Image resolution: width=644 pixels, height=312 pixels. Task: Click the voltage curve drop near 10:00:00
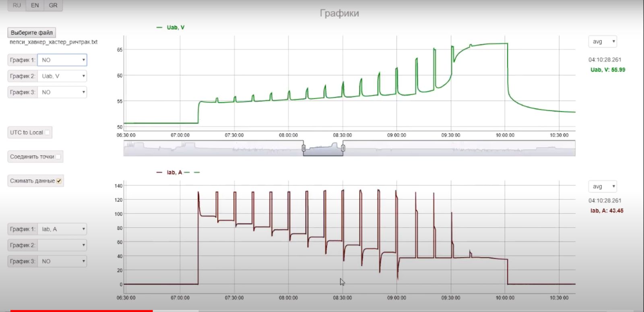[x=508, y=68]
